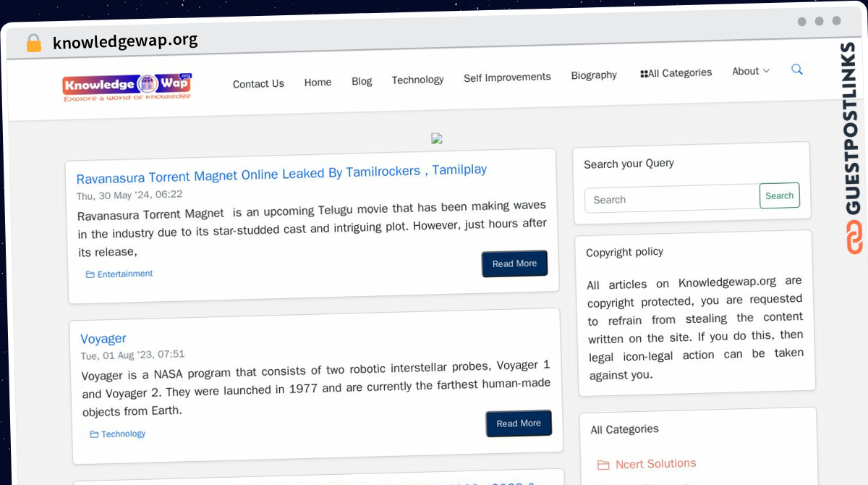
Task: Click Read More on the Voyager article
Action: tap(519, 423)
